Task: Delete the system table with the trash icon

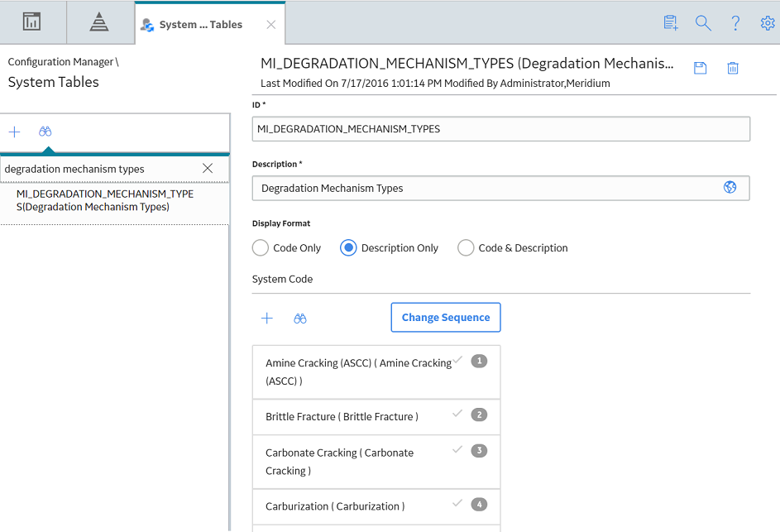Action: 733,68
